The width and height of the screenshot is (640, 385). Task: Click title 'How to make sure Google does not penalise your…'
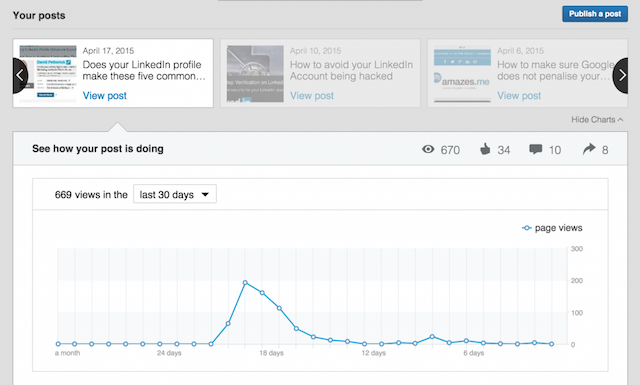pyautogui.click(x=555, y=70)
